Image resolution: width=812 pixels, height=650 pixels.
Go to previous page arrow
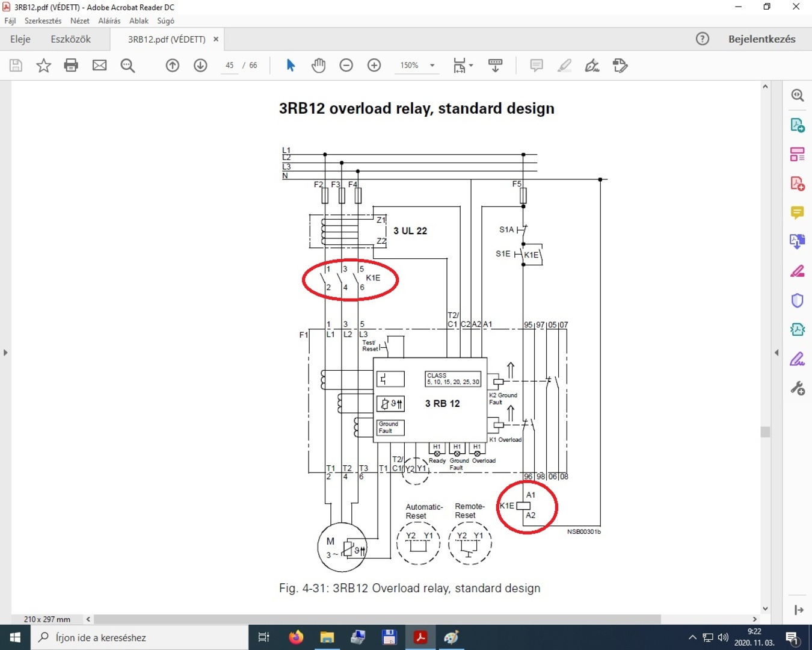(x=173, y=65)
